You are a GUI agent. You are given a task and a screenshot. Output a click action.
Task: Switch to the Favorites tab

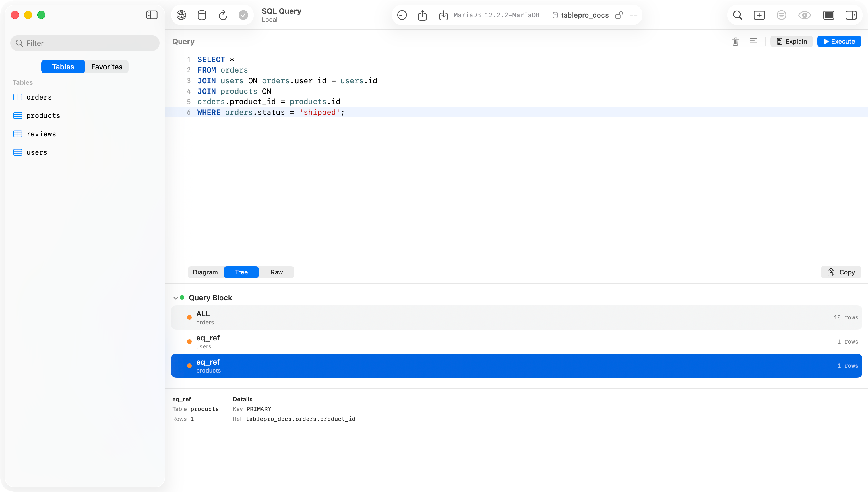click(107, 67)
